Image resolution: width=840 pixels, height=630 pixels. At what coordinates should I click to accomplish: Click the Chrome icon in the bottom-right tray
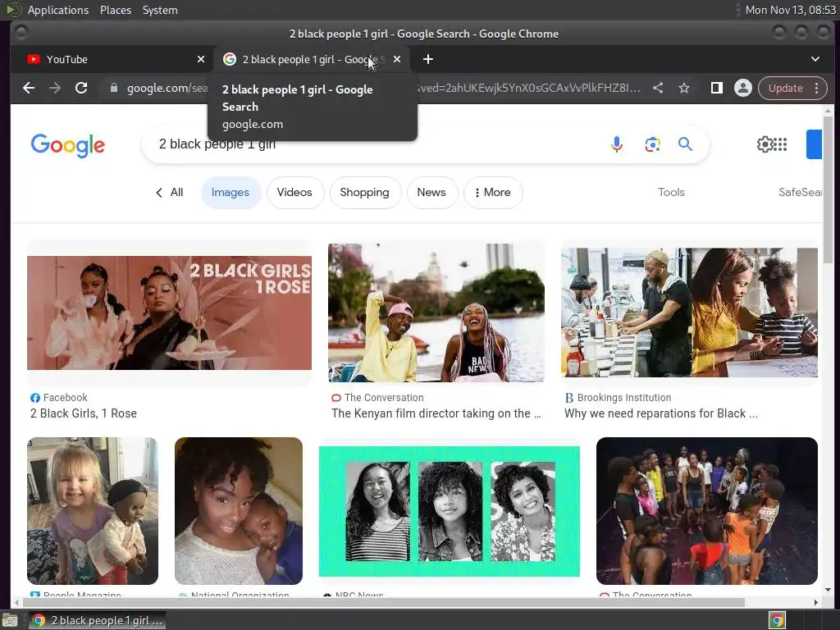778,620
